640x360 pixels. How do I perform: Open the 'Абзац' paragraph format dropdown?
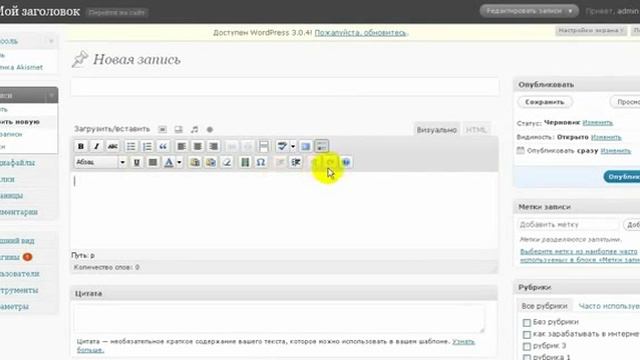(100, 162)
